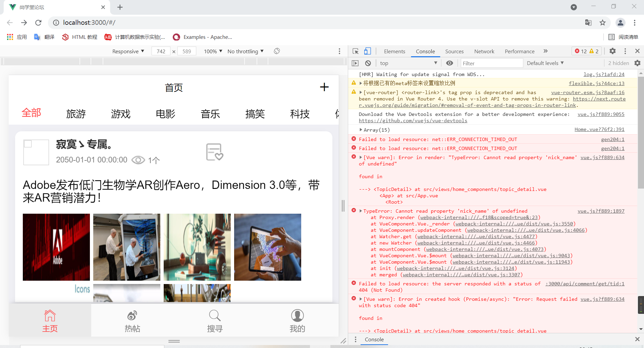Open DevTools settings gear
Viewport: 644px width, 348px height.
(612, 51)
